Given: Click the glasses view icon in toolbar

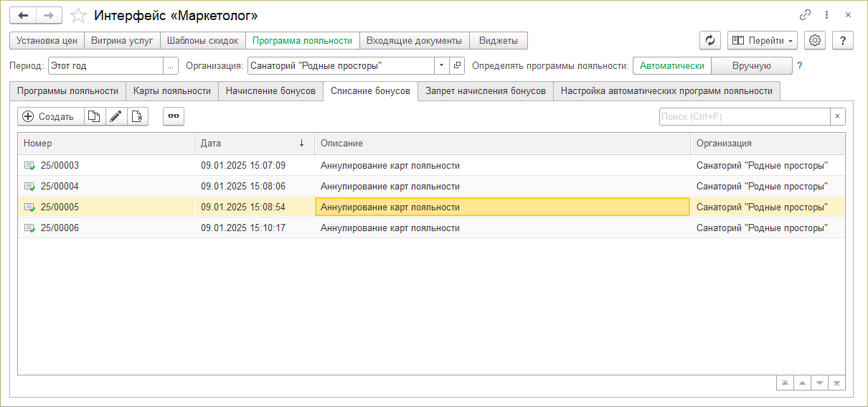Looking at the screenshot, I should click(174, 116).
